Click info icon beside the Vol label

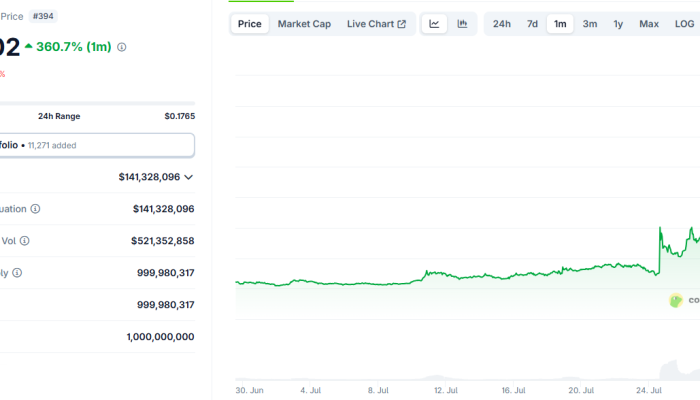[x=25, y=241]
